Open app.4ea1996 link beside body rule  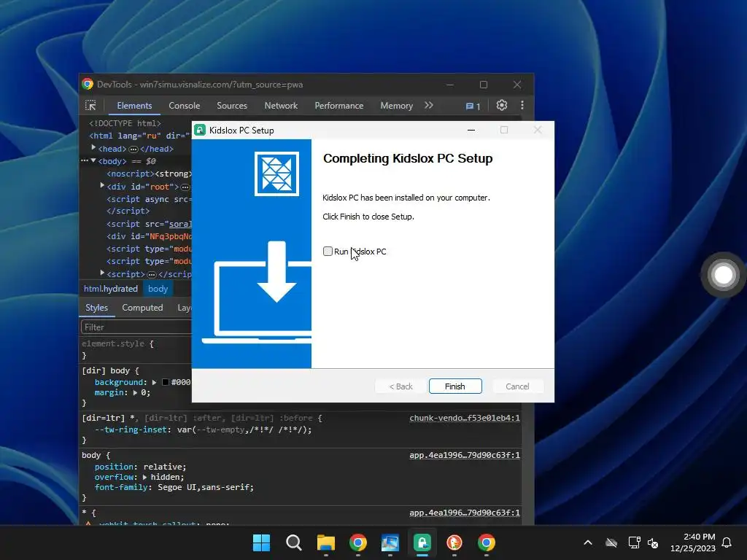click(x=465, y=455)
